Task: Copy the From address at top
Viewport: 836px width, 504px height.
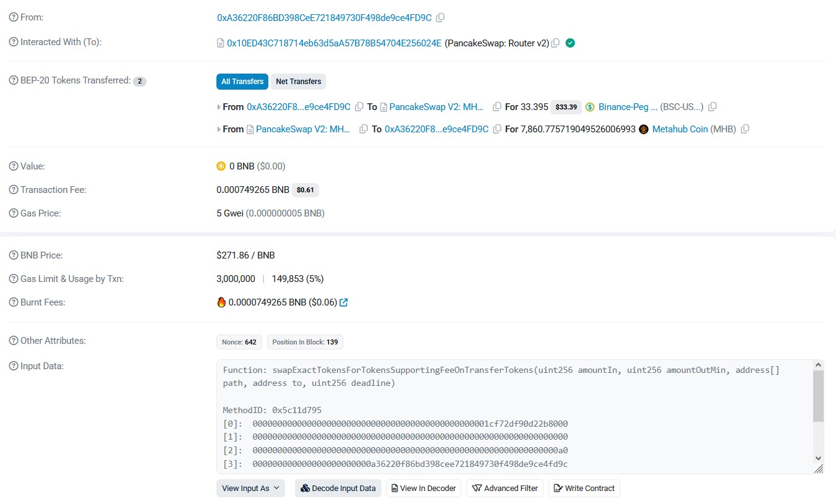Action: 440,18
